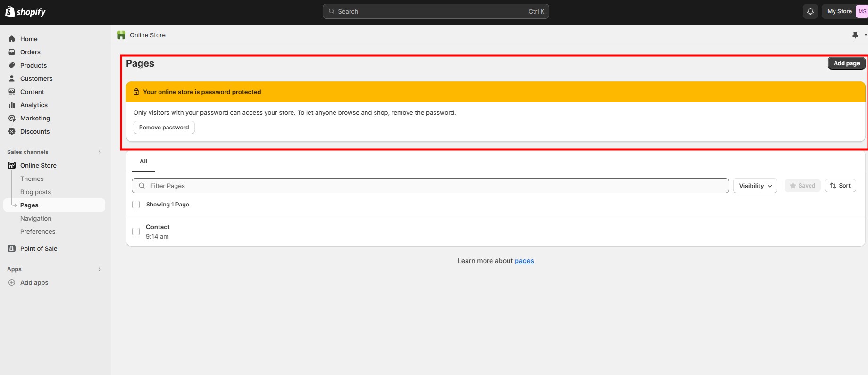Expand the Apps section chevron
This screenshot has height=375, width=868.
coord(100,269)
